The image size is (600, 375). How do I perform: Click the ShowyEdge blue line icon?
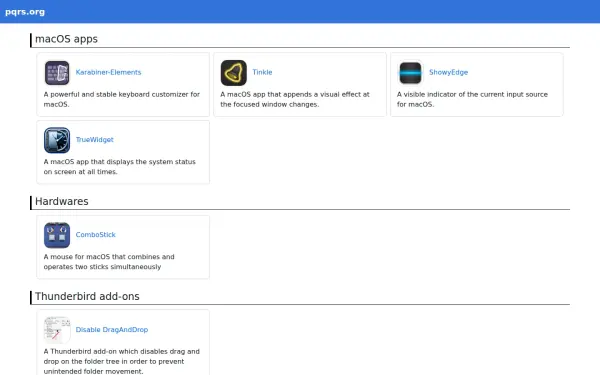coord(411,73)
